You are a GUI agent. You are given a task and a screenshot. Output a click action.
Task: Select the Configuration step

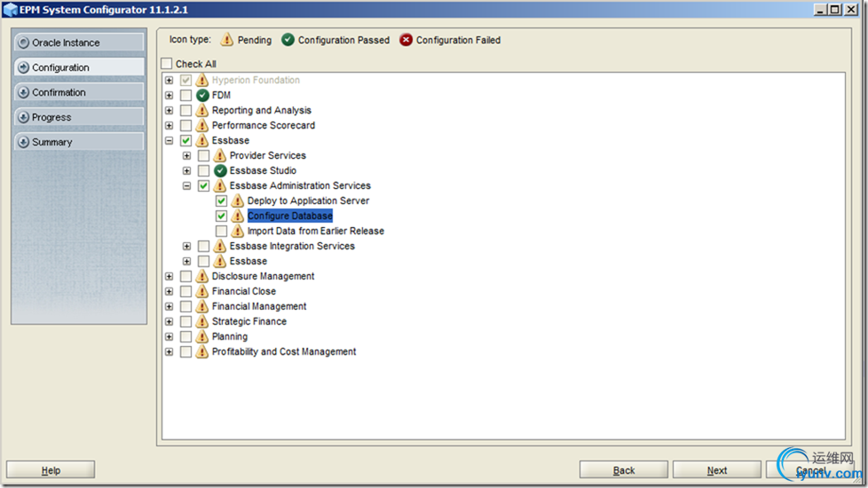79,67
